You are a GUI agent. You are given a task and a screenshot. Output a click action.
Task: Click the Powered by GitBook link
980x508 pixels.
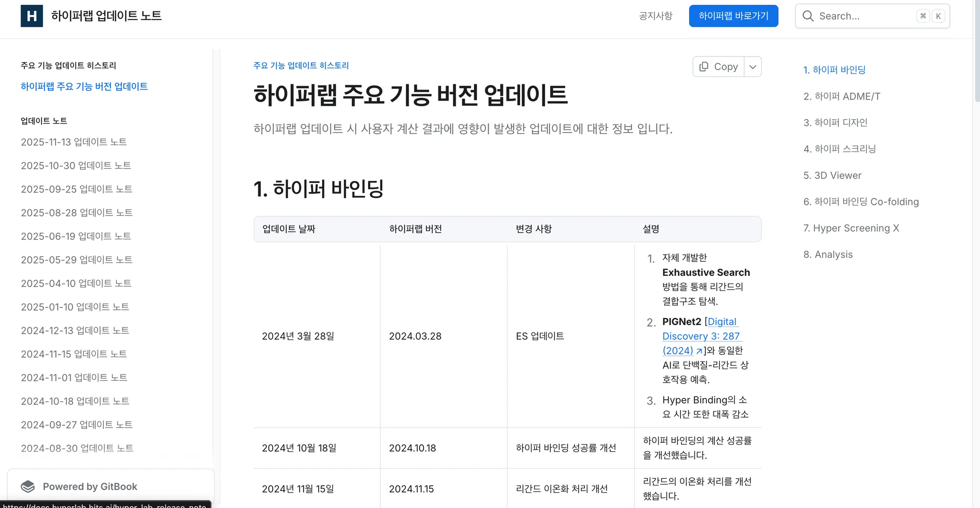pyautogui.click(x=111, y=486)
